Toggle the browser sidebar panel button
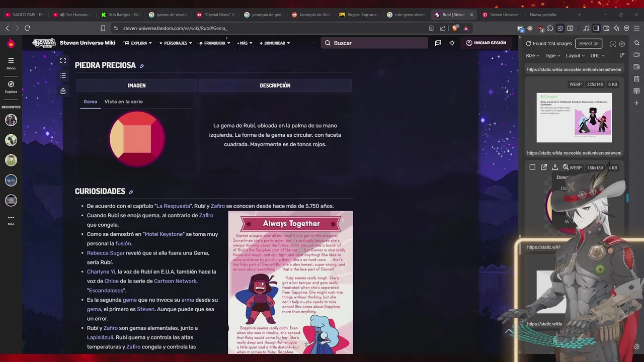The height and width of the screenshot is (362, 644). click(596, 28)
